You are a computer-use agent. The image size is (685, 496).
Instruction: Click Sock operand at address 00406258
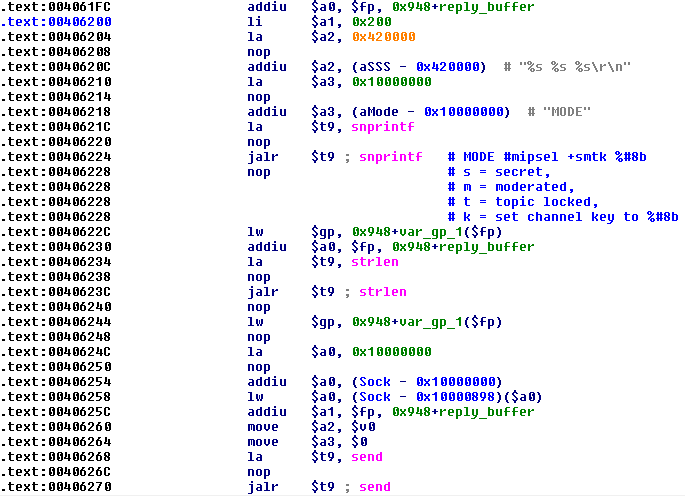[x=375, y=397]
